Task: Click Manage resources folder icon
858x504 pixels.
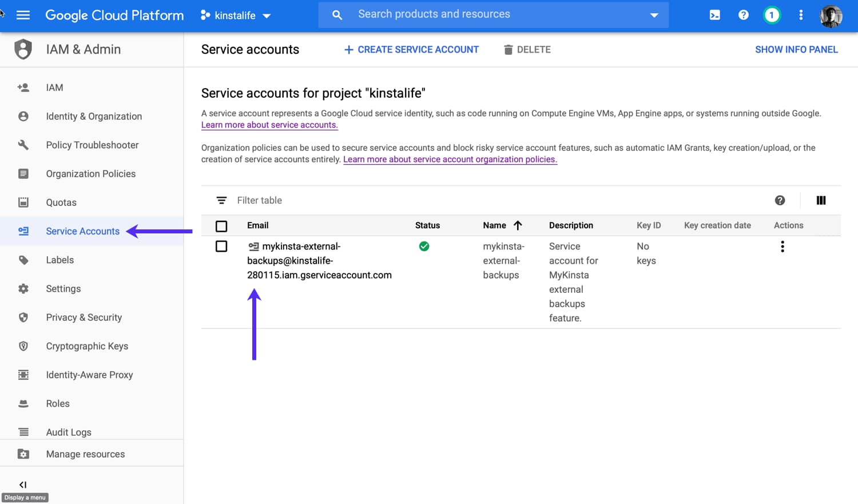Action: tap(23, 454)
